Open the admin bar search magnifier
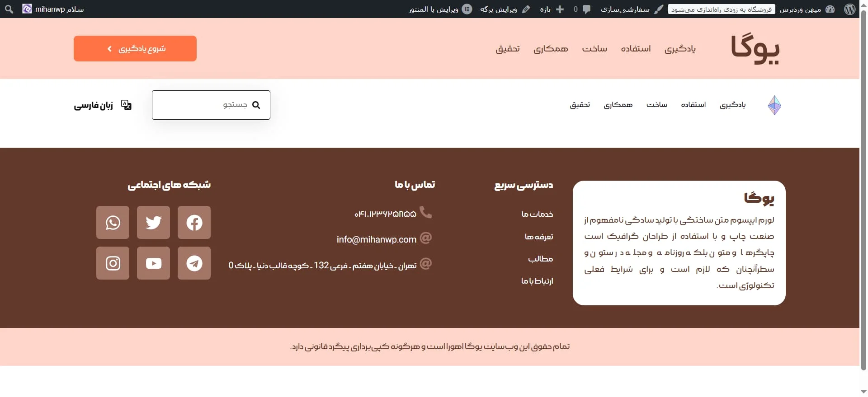 tap(9, 9)
